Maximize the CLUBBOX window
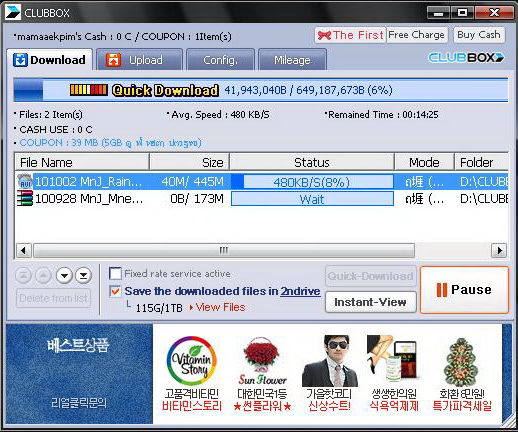Viewport: 518px width, 432px height. pyautogui.click(x=462, y=13)
